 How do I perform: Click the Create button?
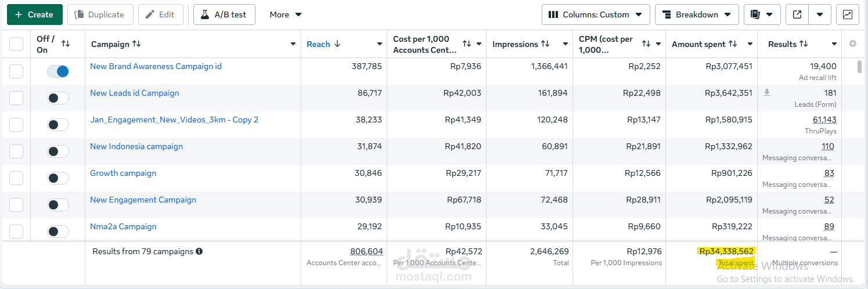pos(34,15)
